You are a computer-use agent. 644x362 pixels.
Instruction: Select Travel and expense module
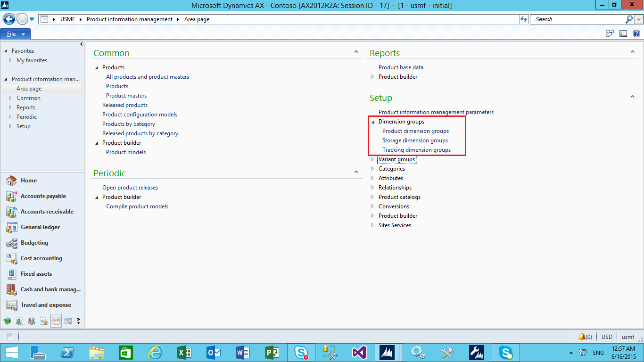point(46,305)
